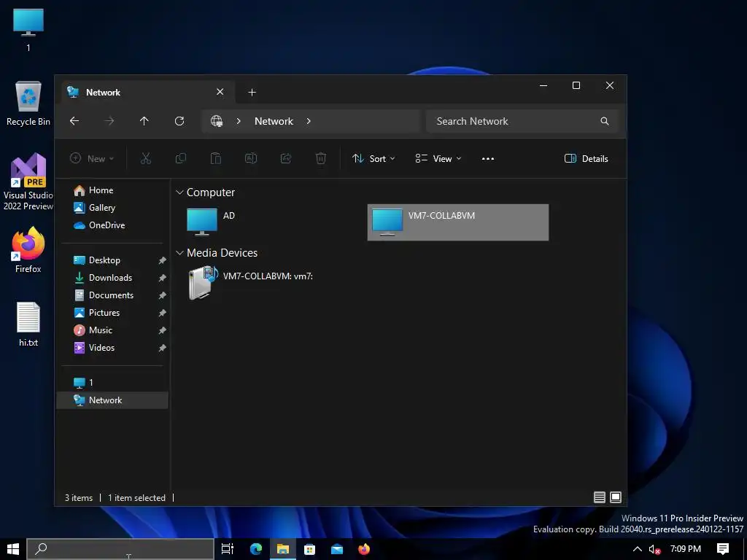Screen dimensions: 747x560
Task: Open Pictures in sidebar
Action: tap(113, 313)
